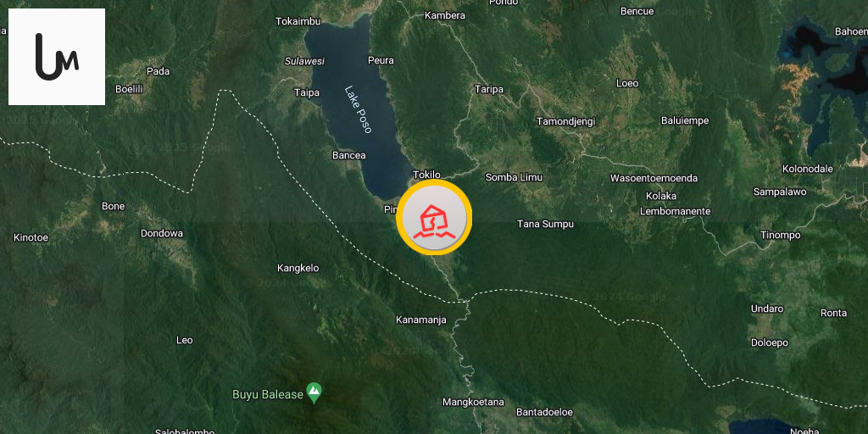Click the earthquake marker icon
868x434 pixels.
435,217
